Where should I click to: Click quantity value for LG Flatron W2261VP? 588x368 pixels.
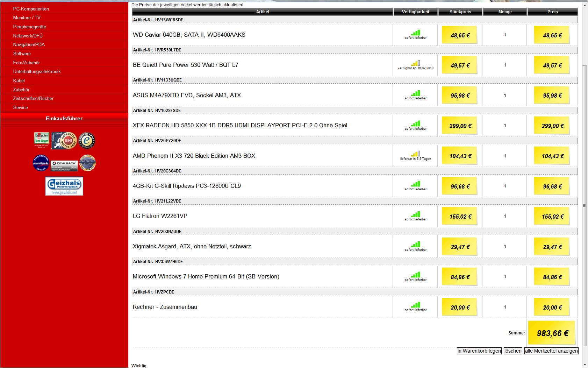tap(505, 216)
